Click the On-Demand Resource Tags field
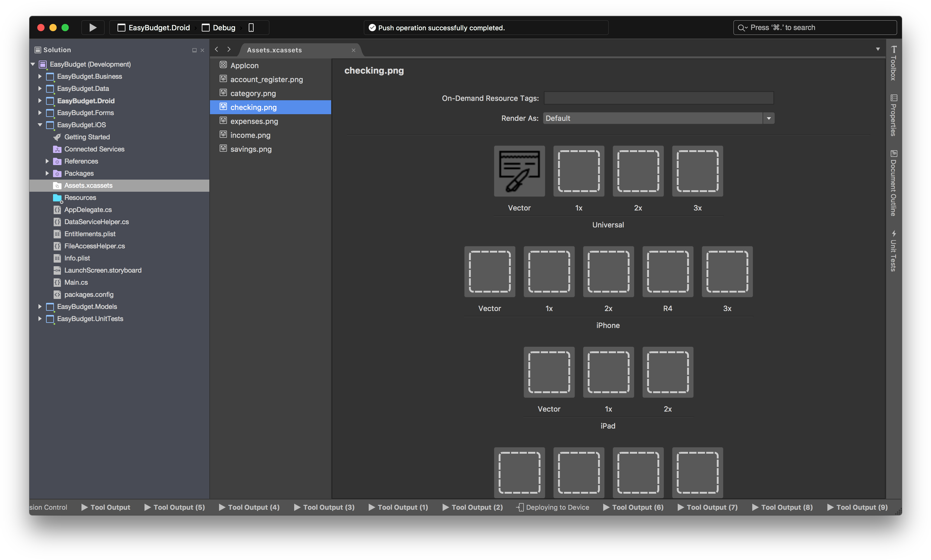The height and width of the screenshot is (560, 931). (658, 98)
